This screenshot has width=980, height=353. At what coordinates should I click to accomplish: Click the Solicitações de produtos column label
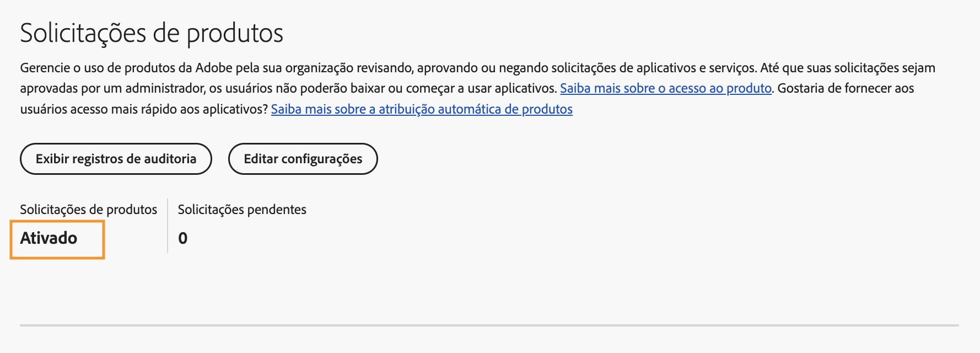pos(89,210)
